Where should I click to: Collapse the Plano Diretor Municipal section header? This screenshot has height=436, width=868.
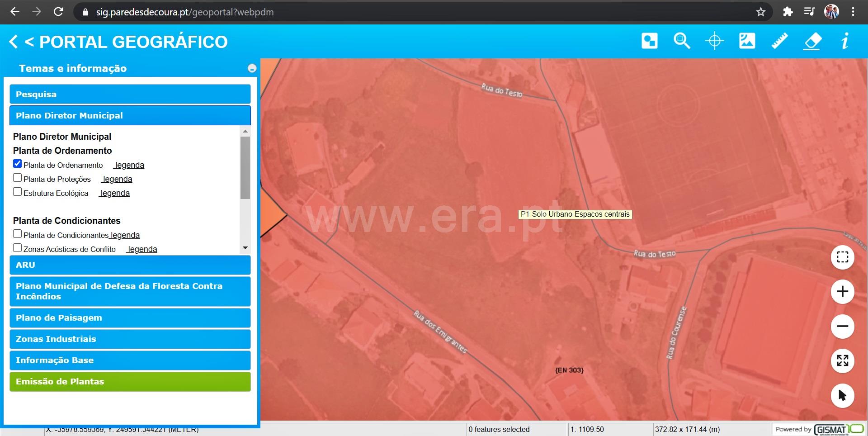[x=130, y=115]
